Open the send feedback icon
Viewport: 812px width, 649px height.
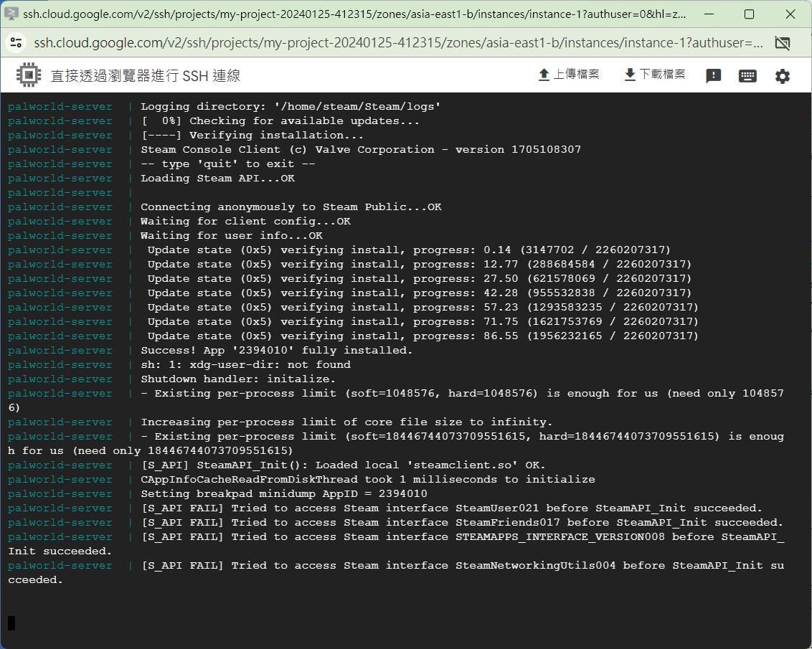pos(713,76)
